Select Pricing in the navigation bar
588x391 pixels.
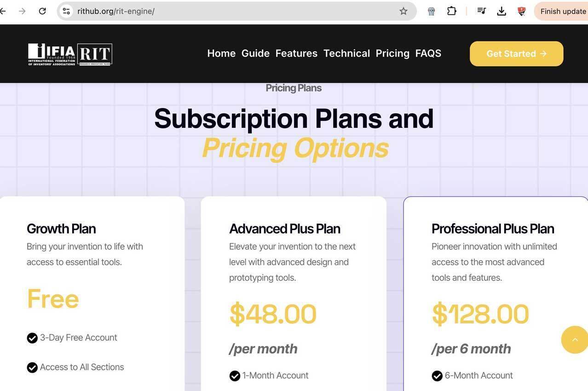[x=392, y=53]
